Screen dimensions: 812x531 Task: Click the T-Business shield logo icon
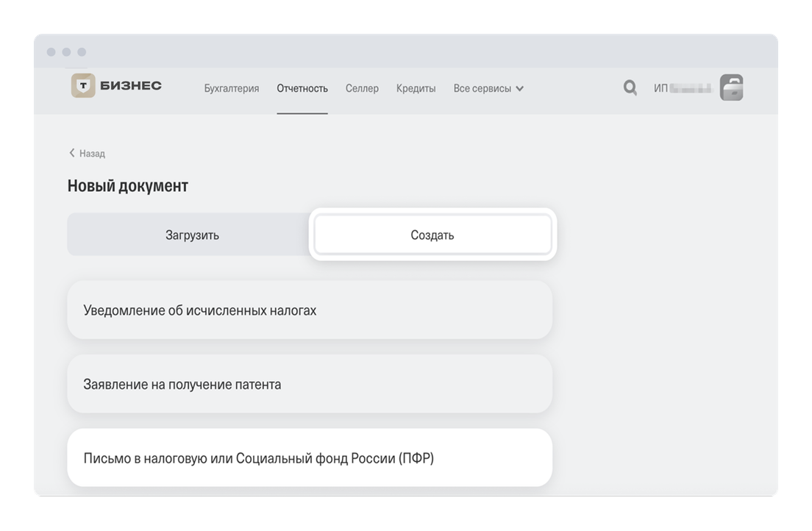pyautogui.click(x=83, y=87)
